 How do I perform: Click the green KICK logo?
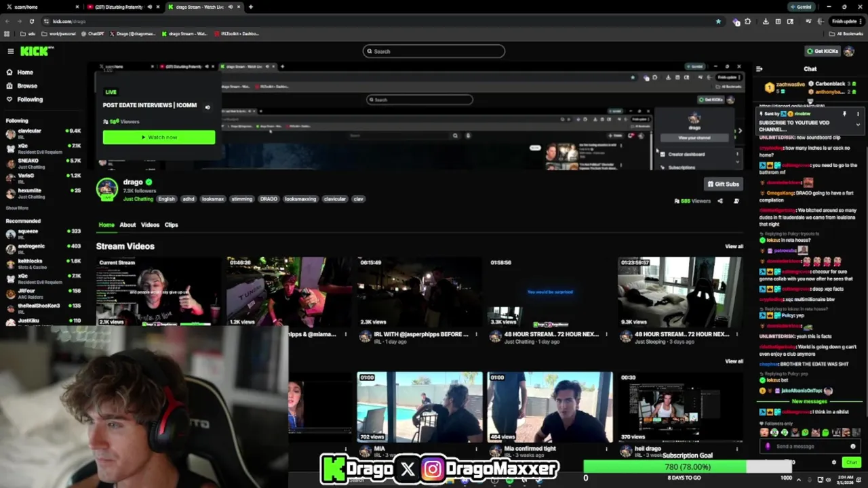tap(33, 52)
